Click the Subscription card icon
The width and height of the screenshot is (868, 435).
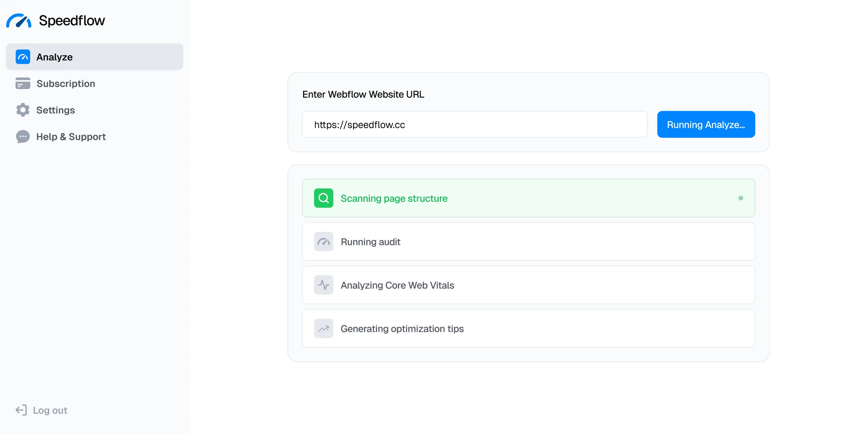point(22,83)
